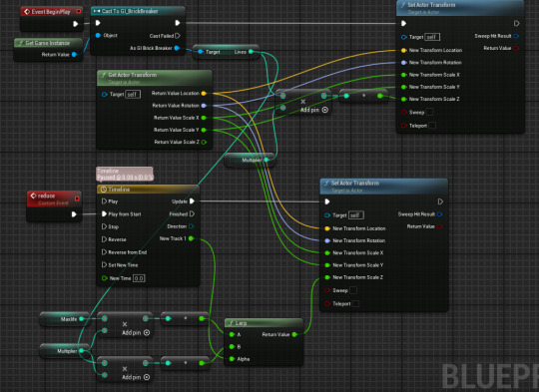Click the reduce custom event node icon
Screen dimensions: 539x392
(33, 196)
